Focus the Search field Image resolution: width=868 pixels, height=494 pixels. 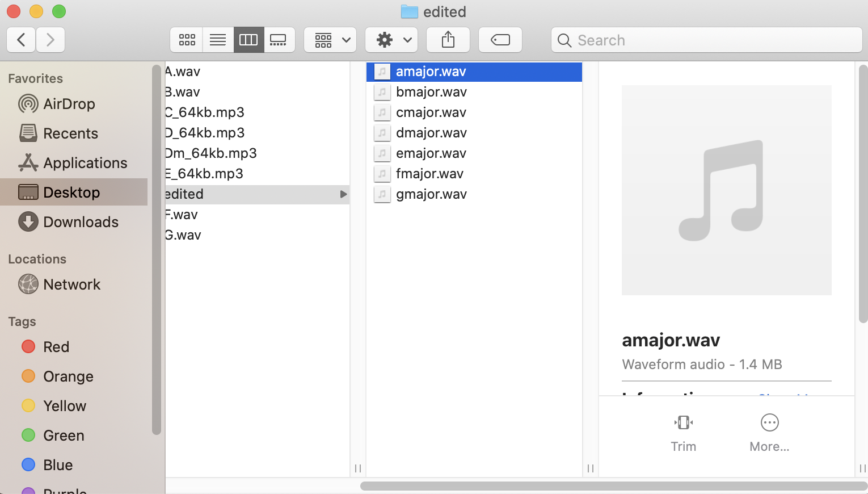pyautogui.click(x=707, y=40)
